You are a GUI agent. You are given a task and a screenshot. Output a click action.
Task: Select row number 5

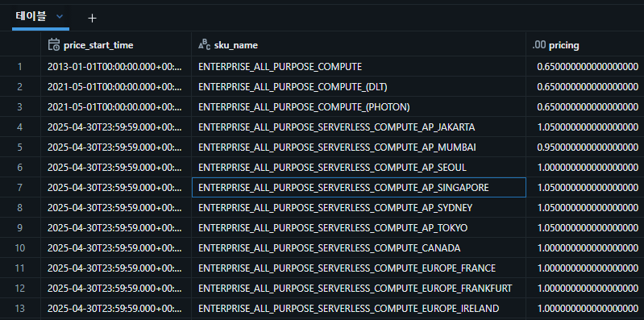[20, 147]
